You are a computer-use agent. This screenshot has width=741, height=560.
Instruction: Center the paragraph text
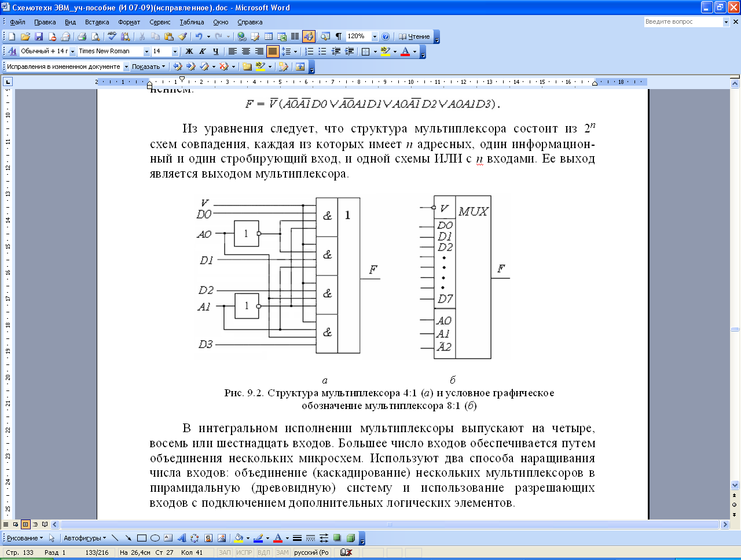coord(246,51)
